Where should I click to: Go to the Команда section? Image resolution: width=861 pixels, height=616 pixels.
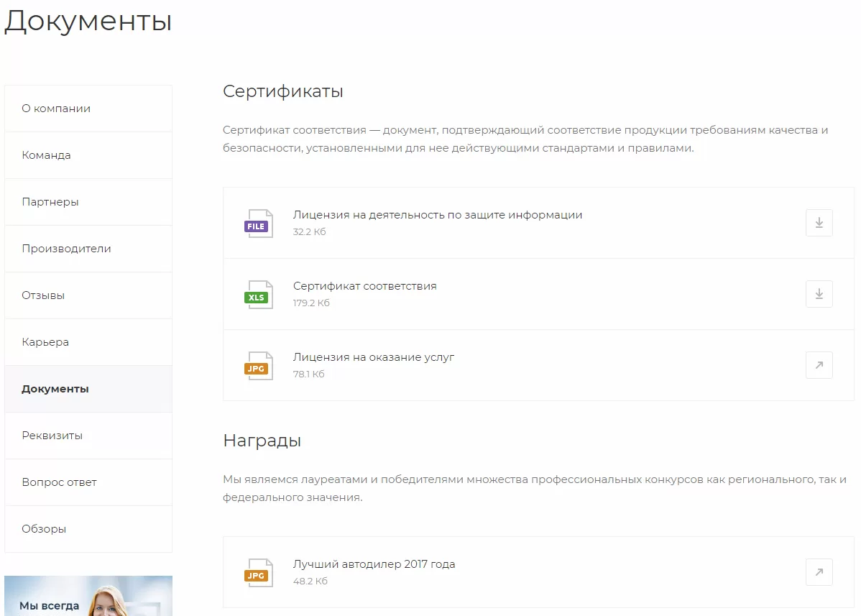tap(88, 155)
